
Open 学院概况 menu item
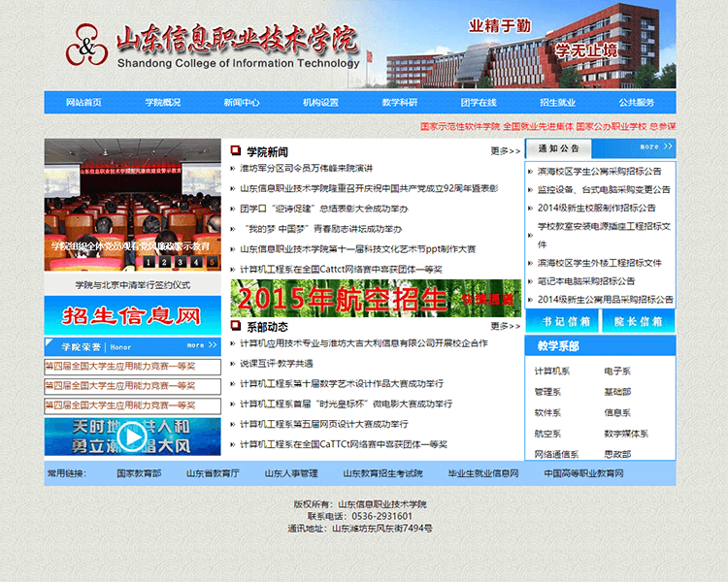(x=162, y=102)
